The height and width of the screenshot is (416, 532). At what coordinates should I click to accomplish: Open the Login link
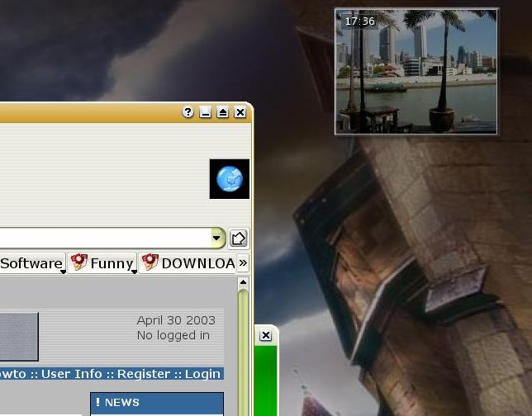point(202,374)
